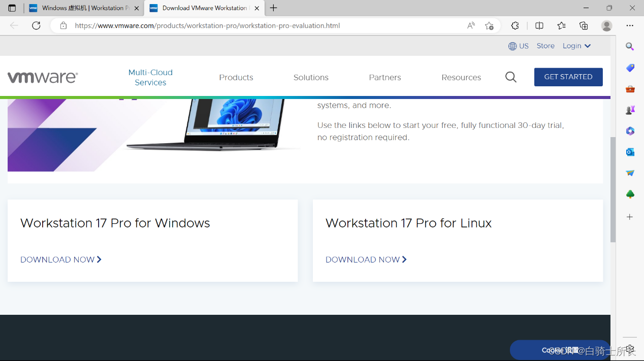Open a new browser tab
Image resolution: width=644 pixels, height=361 pixels.
[273, 8]
